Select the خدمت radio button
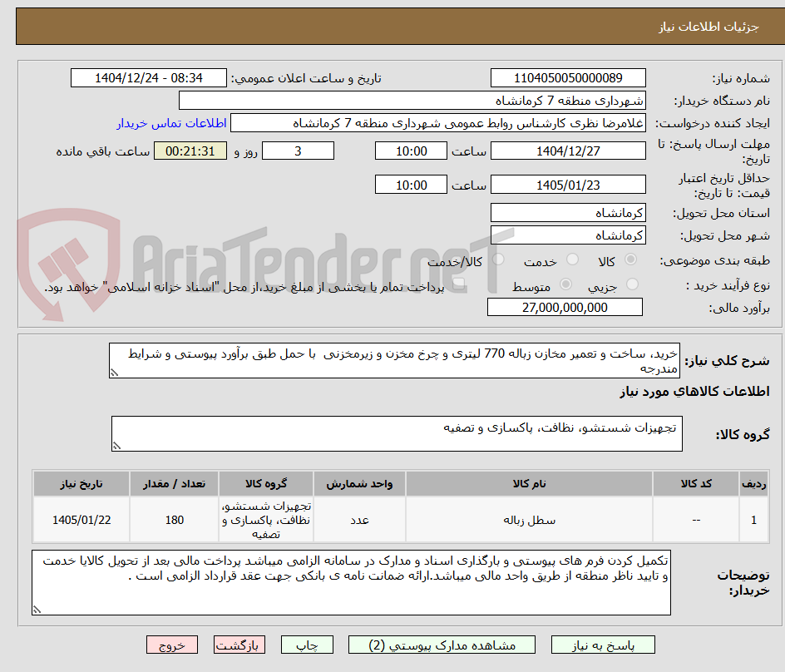This screenshot has height=672, width=785. click(x=572, y=259)
